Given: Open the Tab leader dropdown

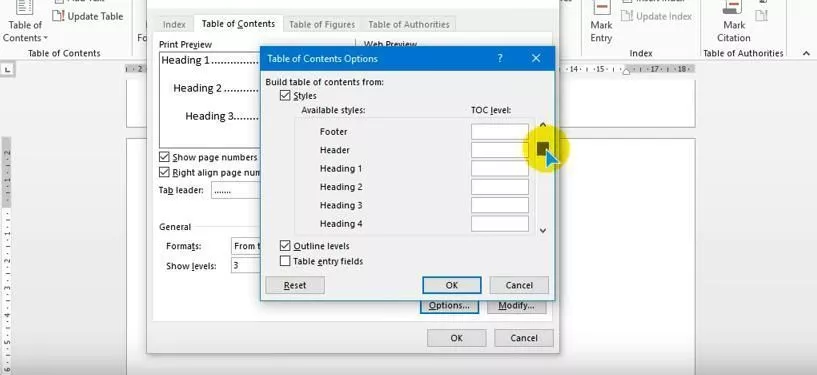Looking at the screenshot, I should click(236, 191).
